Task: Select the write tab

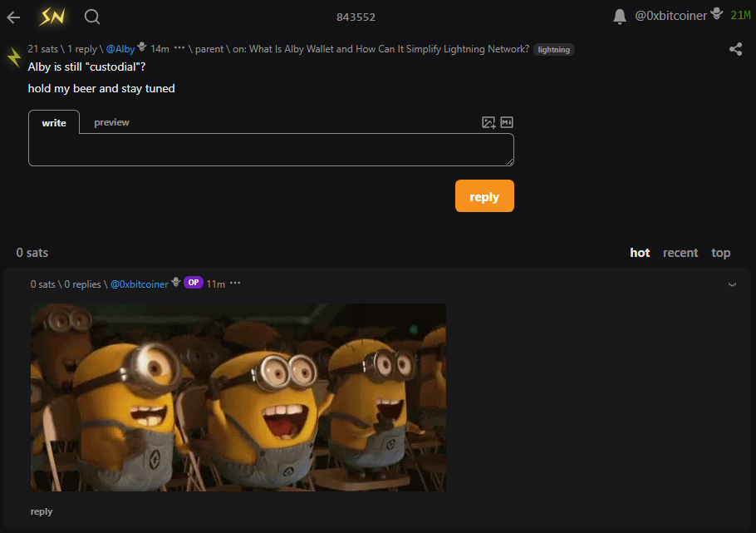Action: (x=54, y=123)
